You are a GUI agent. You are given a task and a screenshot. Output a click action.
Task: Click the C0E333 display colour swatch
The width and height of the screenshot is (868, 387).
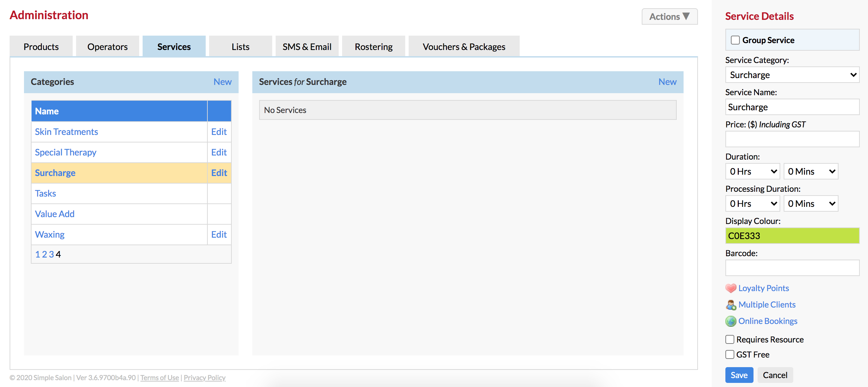(x=792, y=236)
